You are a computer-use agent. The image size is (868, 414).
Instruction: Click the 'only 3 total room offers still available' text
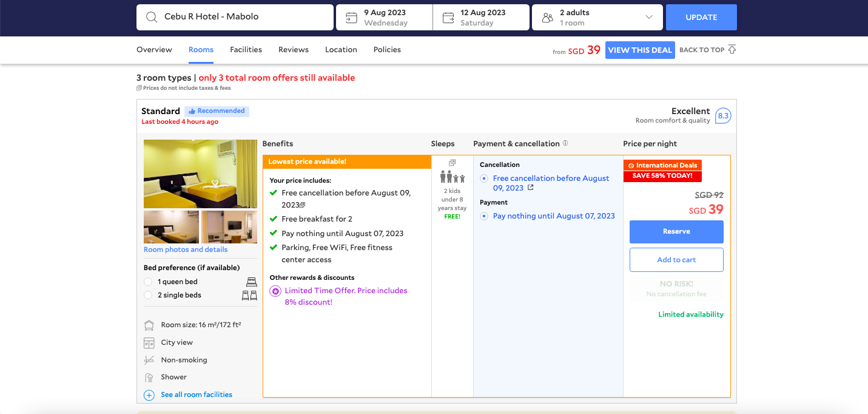click(x=277, y=78)
